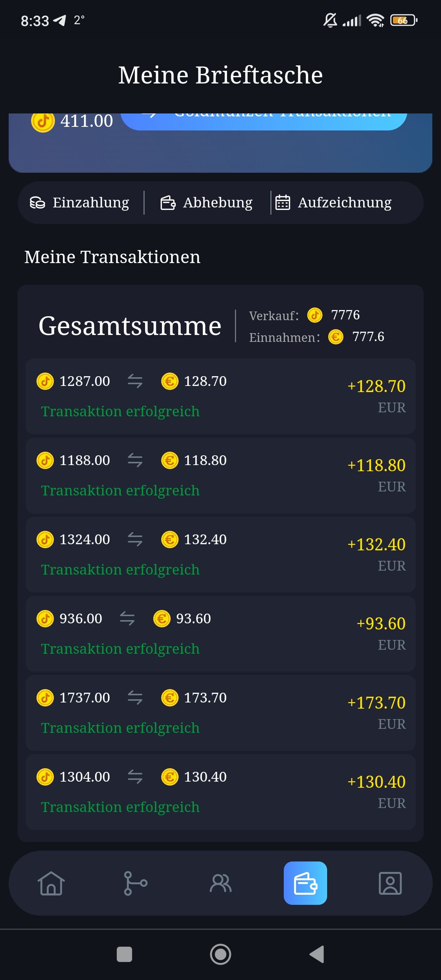Image resolution: width=441 pixels, height=980 pixels.
Task: Select the +132.40 EUR transaction row
Action: 220,554
